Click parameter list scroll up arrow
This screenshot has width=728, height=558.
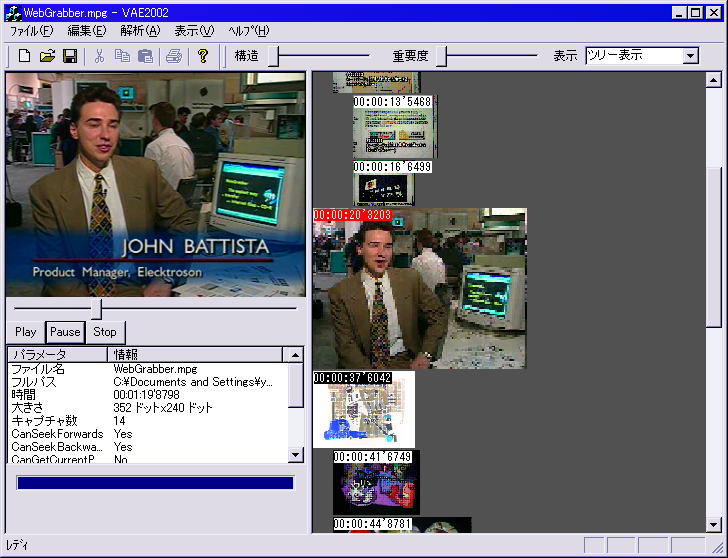click(295, 355)
